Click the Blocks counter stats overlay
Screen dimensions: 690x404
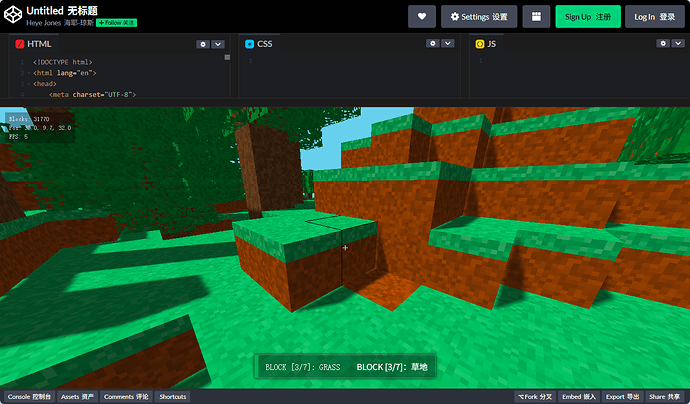pyautogui.click(x=29, y=119)
